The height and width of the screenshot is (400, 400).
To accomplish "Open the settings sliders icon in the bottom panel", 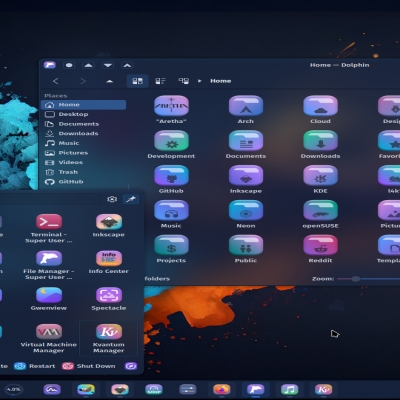I will click(188, 389).
